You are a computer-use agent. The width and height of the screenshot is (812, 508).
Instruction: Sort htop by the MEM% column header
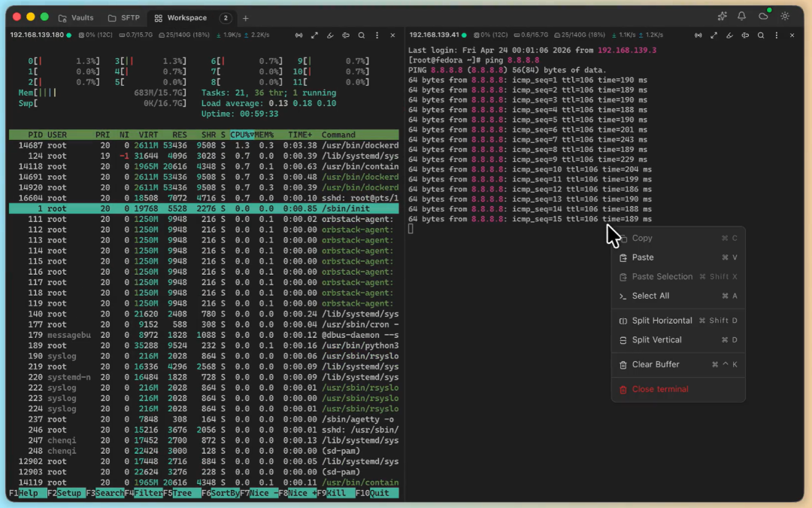tap(264, 135)
